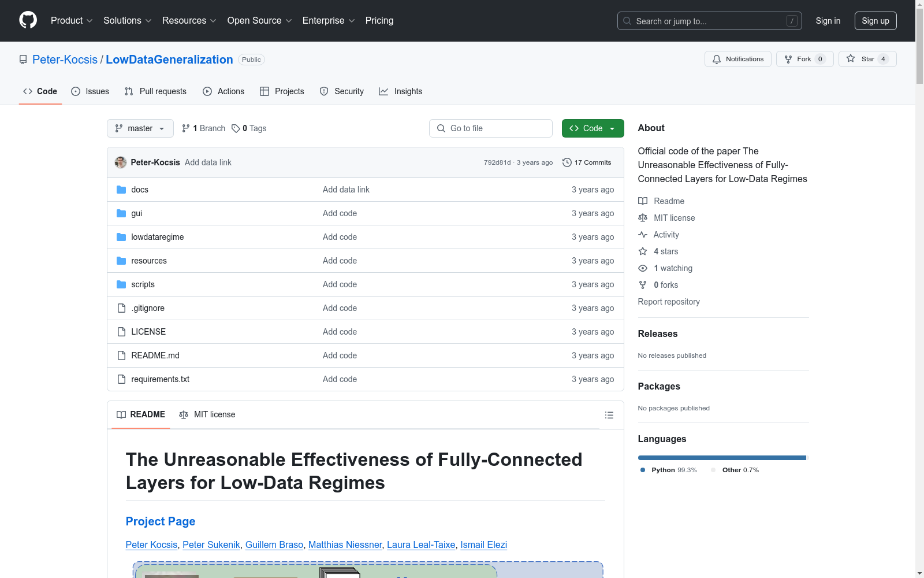The width and height of the screenshot is (924, 578).
Task: Click the scales icon for MIT license in About
Action: tap(643, 218)
